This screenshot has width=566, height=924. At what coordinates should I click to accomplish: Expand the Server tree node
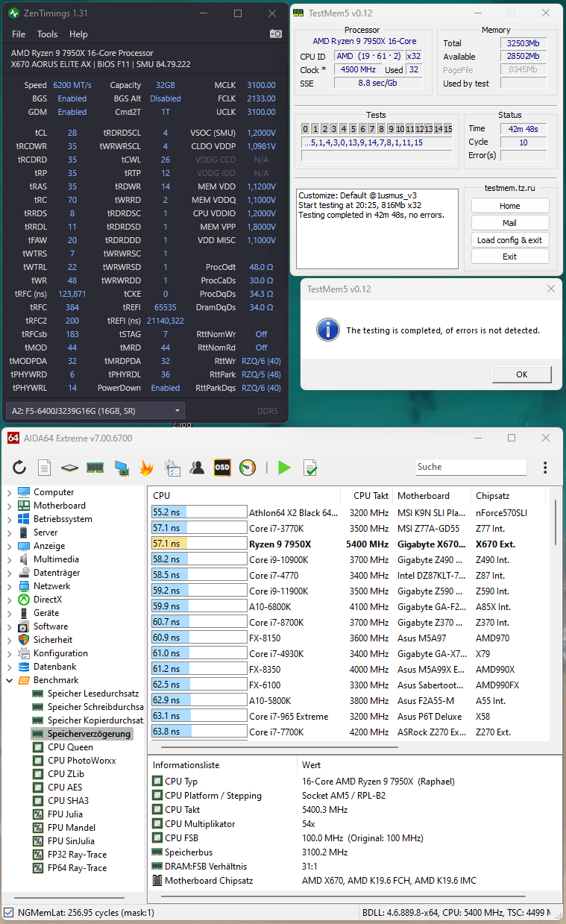pyautogui.click(x=9, y=532)
